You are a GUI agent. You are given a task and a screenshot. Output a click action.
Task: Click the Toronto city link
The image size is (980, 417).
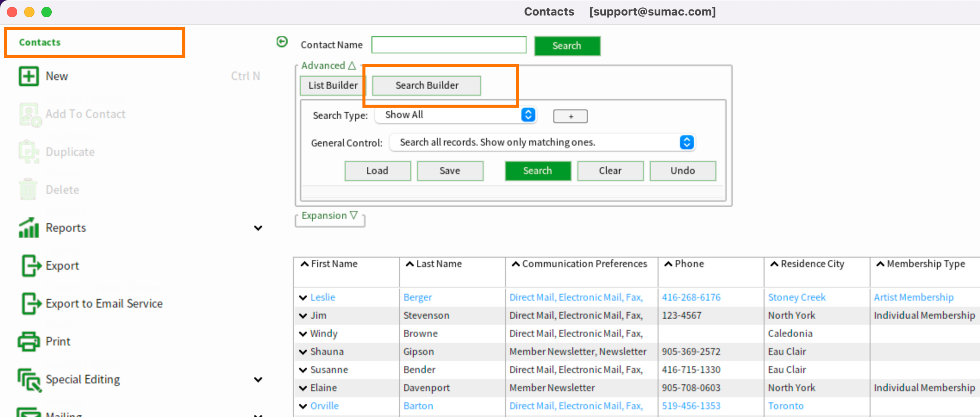[786, 406]
